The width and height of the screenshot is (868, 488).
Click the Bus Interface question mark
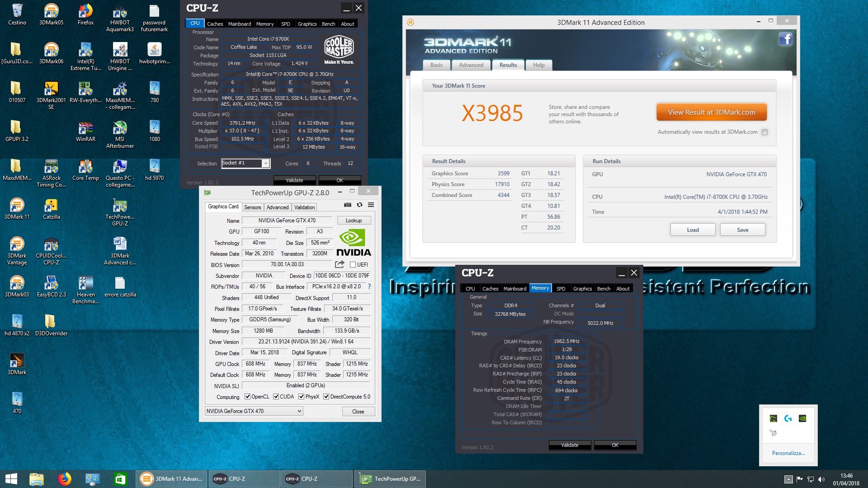coord(369,286)
